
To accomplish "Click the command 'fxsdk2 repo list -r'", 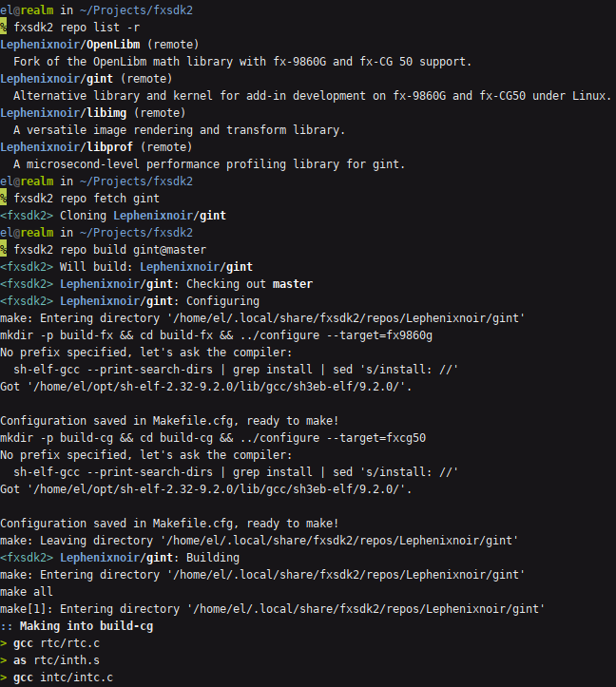I will (77, 28).
